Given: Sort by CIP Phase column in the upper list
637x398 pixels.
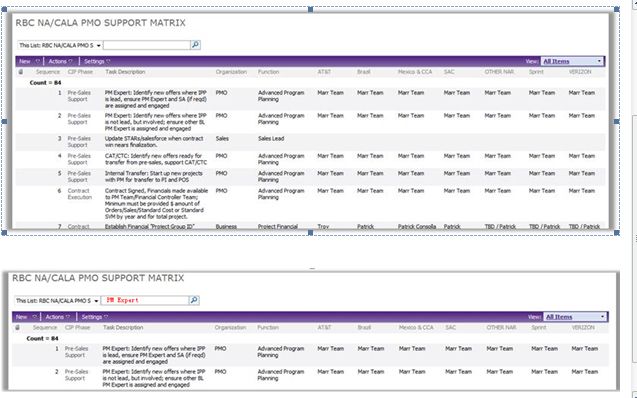Looking at the screenshot, I should [x=80, y=72].
